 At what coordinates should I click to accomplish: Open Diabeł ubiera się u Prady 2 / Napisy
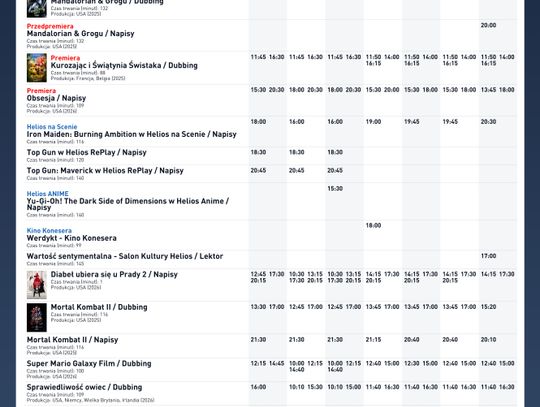pyautogui.click(x=114, y=274)
